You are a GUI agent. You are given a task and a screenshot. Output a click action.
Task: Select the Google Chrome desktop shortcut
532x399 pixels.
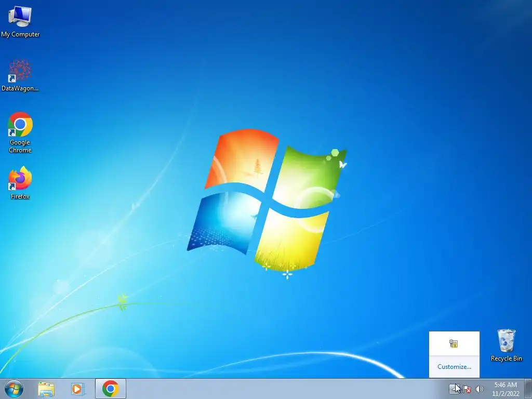pos(20,132)
